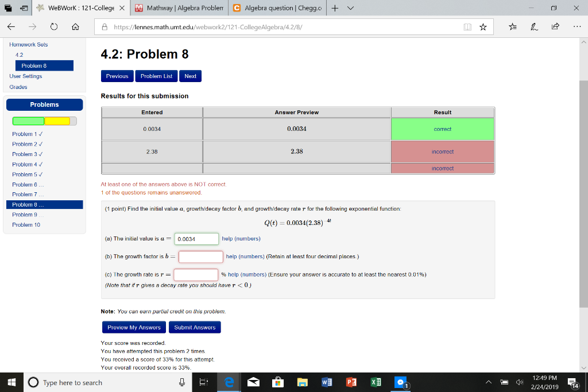Open the favorites hub icon
This screenshot has height=392, width=588.
513,26
